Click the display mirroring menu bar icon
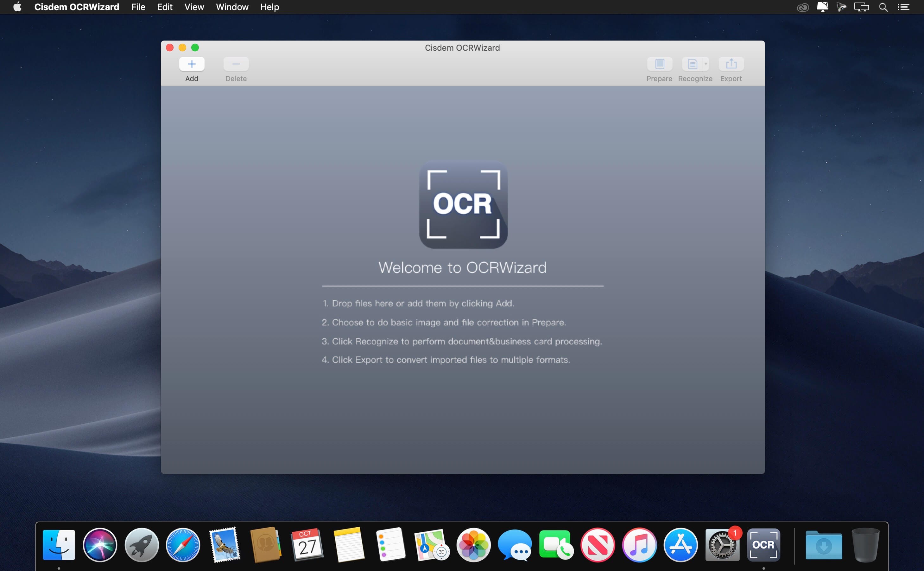This screenshot has width=924, height=571. [862, 7]
